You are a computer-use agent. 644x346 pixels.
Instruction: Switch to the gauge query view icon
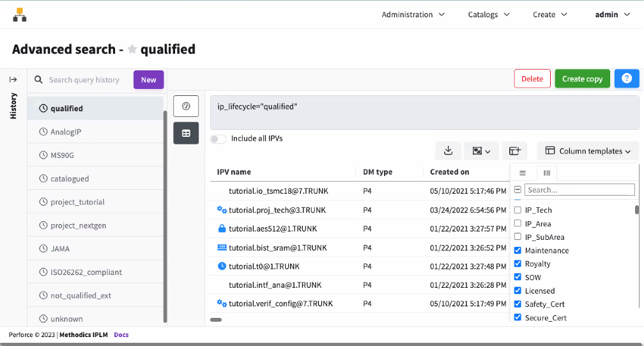coord(186,106)
